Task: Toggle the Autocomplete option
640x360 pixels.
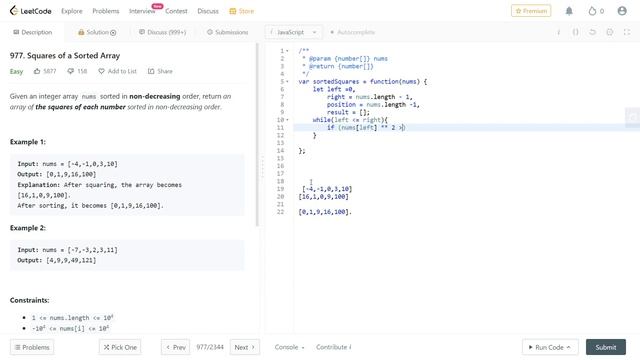Action: [352, 32]
